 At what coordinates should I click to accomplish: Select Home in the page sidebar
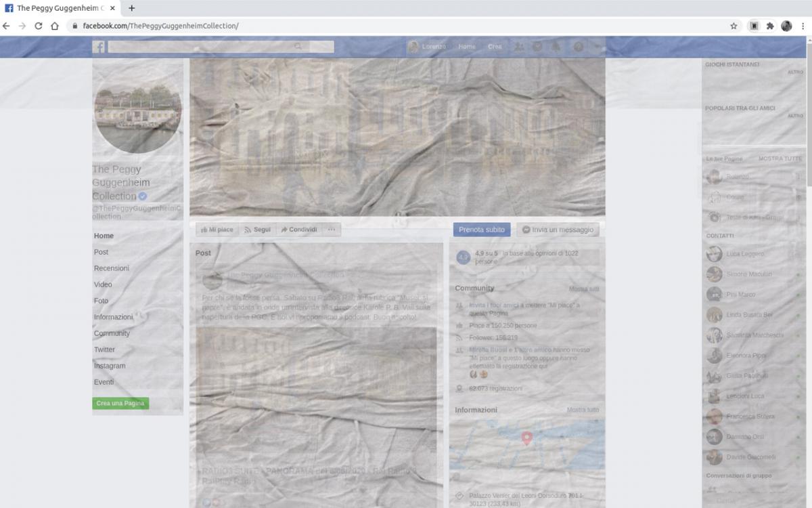tap(104, 236)
